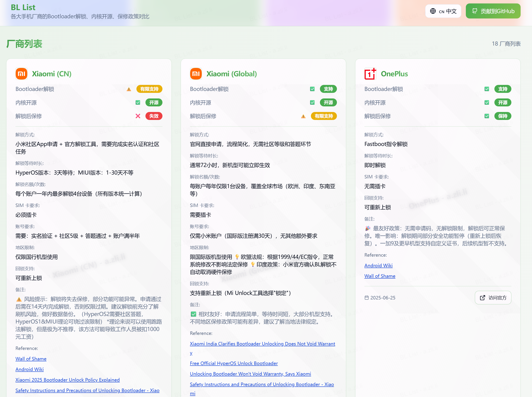
Task: Click the globe icon in language switcher
Action: click(x=433, y=11)
